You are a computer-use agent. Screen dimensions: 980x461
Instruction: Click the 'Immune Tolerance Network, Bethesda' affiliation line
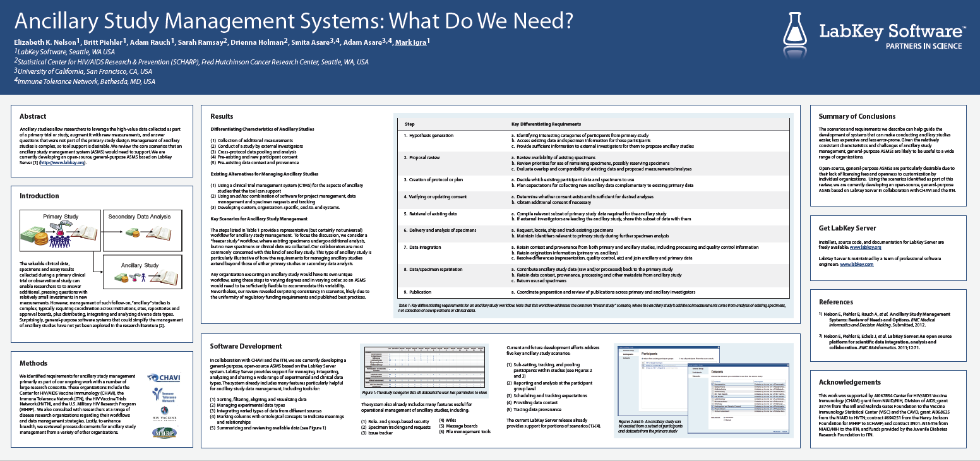(x=85, y=81)
